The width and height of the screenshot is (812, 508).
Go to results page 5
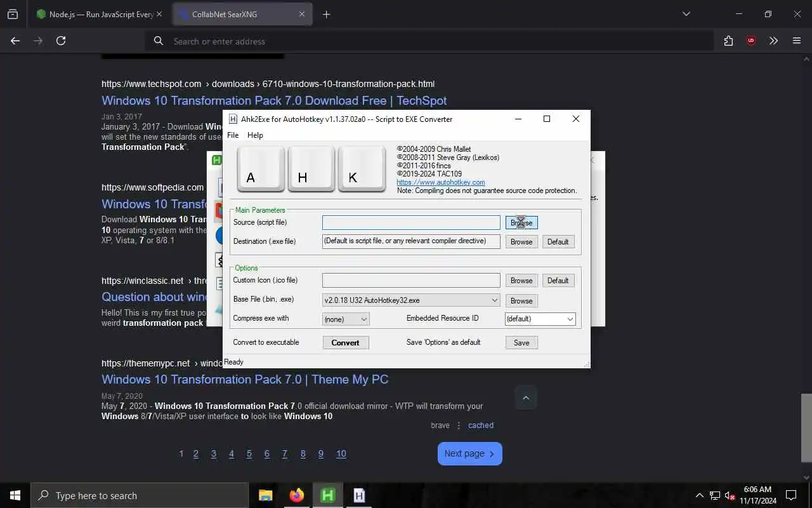coord(249,453)
